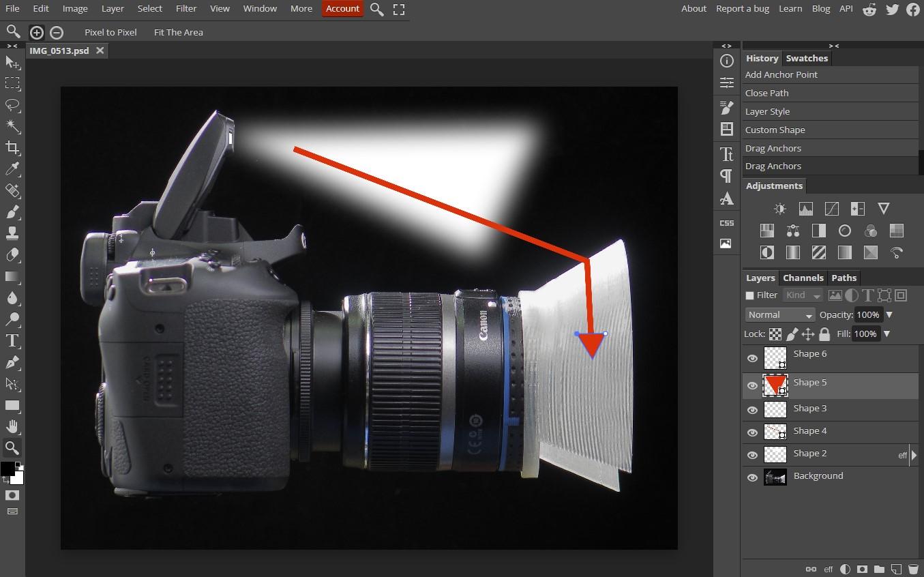This screenshot has height=577, width=924.
Task: Select the Pen tool
Action: pos(12,362)
